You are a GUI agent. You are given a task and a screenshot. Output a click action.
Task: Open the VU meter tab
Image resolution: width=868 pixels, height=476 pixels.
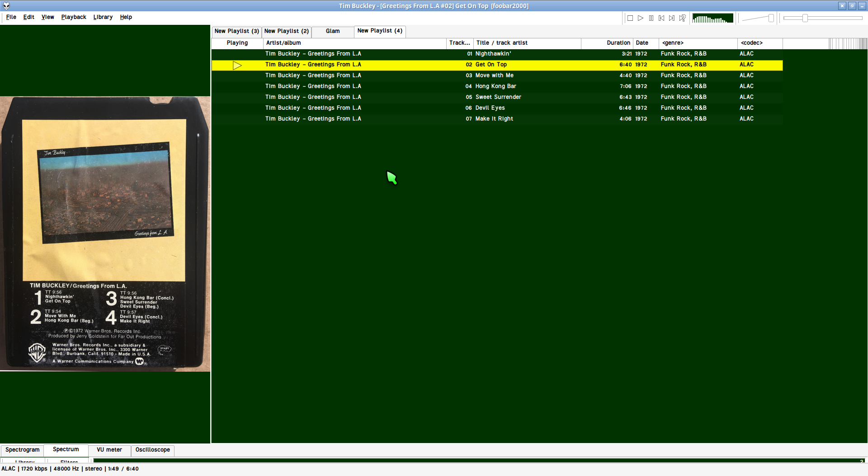[x=109, y=450]
